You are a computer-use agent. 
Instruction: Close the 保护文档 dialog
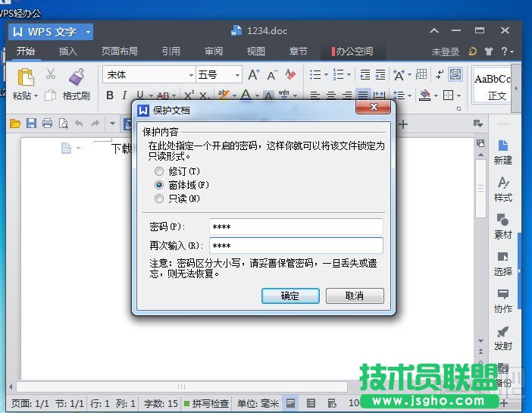tap(374, 108)
